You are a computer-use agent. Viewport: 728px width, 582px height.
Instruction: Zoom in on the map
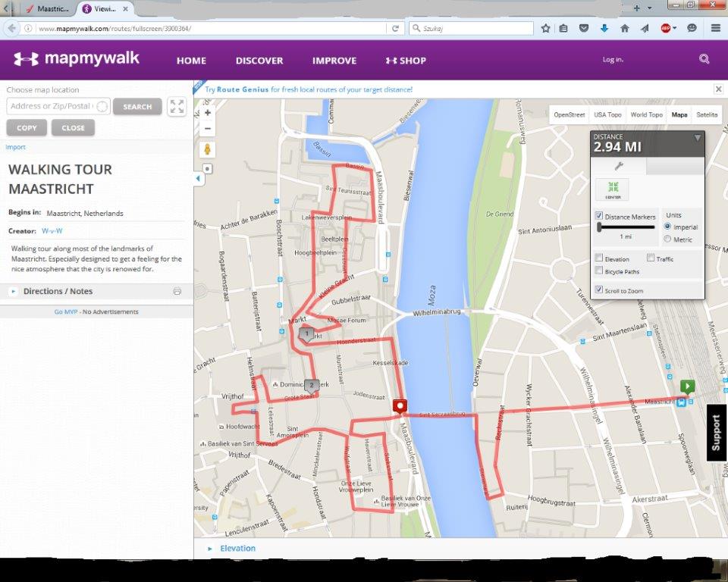coord(208,113)
